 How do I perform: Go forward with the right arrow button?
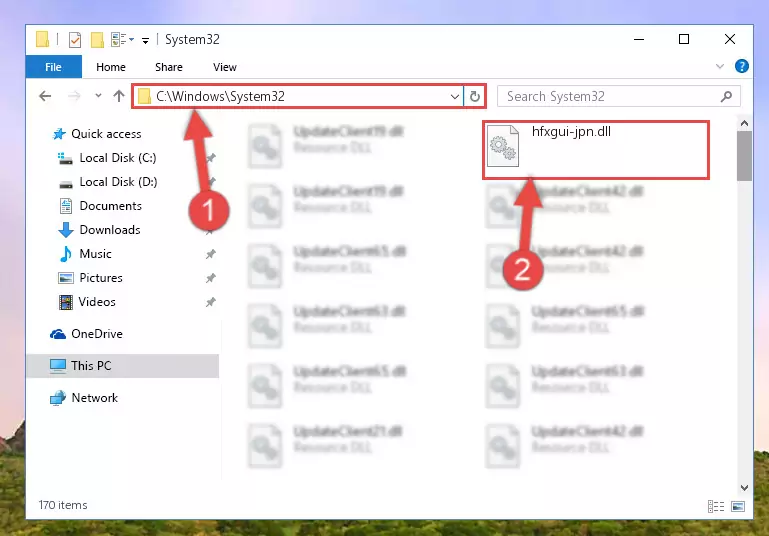tap(74, 96)
